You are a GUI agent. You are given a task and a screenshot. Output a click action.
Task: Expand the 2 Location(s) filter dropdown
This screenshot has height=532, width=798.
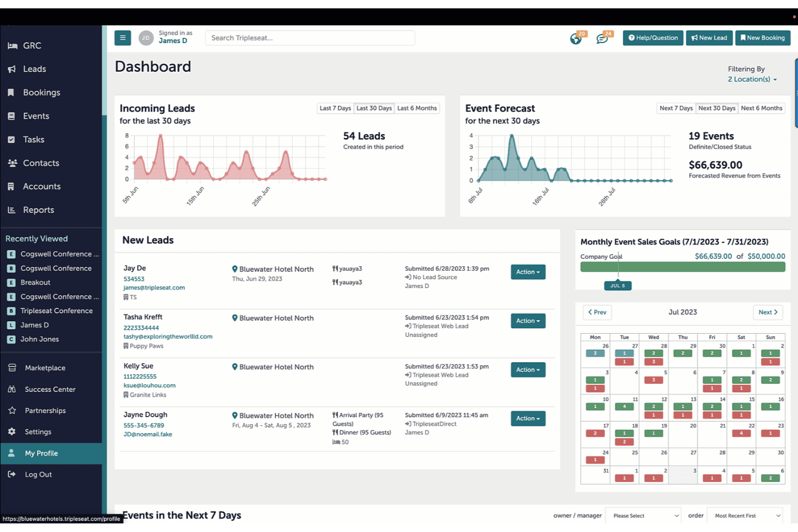click(752, 79)
